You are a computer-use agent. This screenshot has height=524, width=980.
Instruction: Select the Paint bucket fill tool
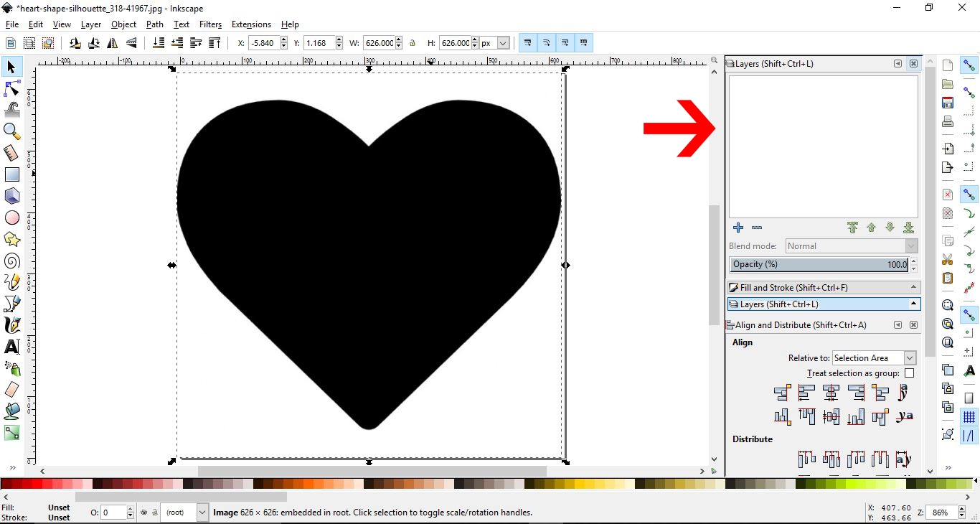click(x=11, y=411)
